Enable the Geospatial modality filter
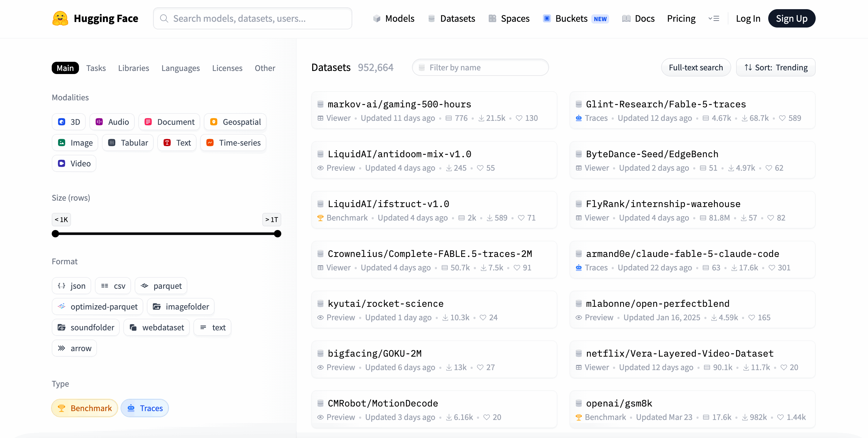The width and height of the screenshot is (868, 438). pos(235,122)
